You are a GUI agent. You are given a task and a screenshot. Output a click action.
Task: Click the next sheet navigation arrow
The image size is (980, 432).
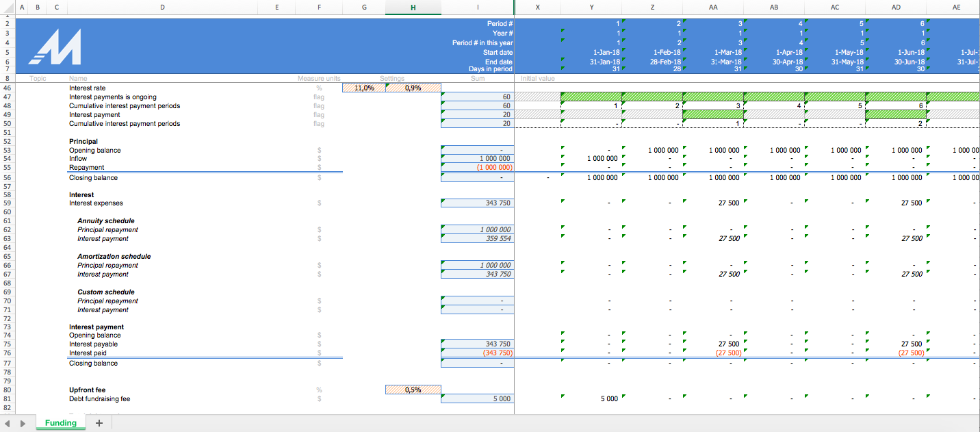click(23, 423)
